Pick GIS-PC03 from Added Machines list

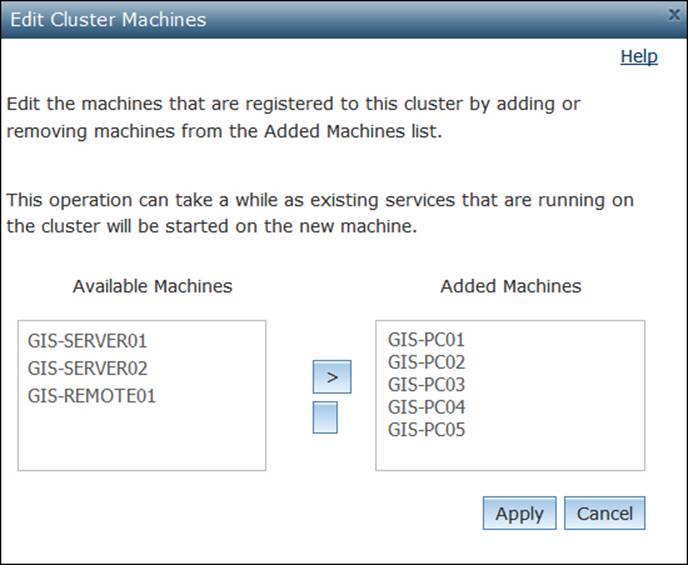(x=426, y=385)
